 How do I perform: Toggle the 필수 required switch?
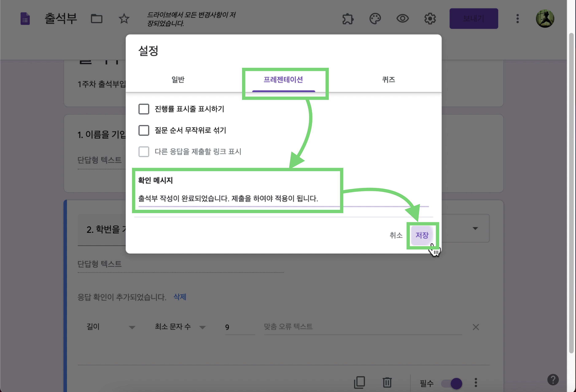pyautogui.click(x=452, y=383)
